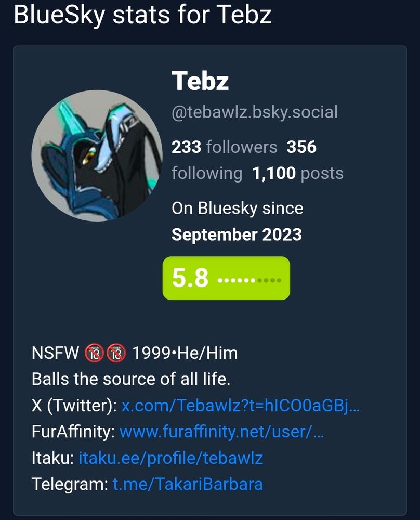Click the 'Balls the source of all life' bio line
This screenshot has width=420, height=520.
(x=131, y=379)
